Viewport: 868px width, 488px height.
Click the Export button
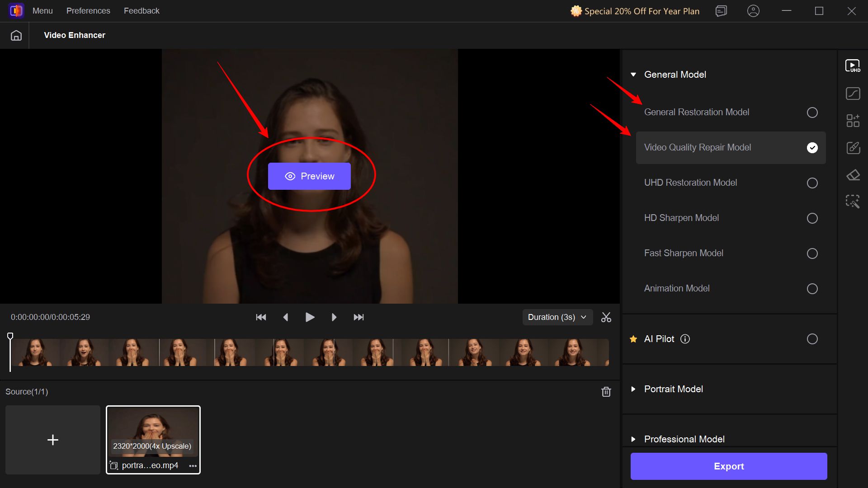728,466
